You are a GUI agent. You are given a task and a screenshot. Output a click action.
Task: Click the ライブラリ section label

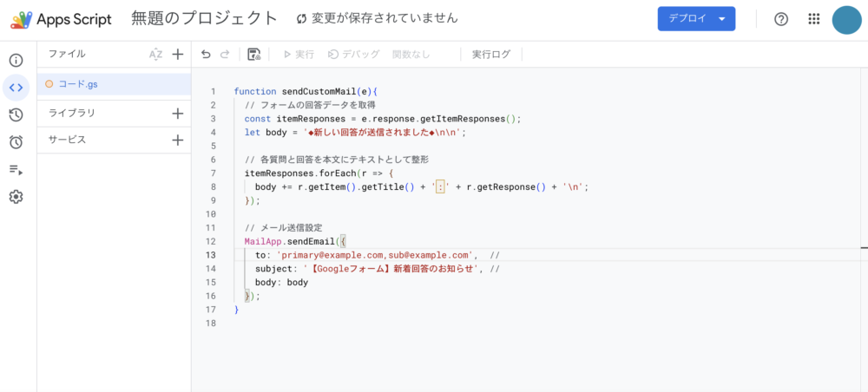(x=72, y=114)
